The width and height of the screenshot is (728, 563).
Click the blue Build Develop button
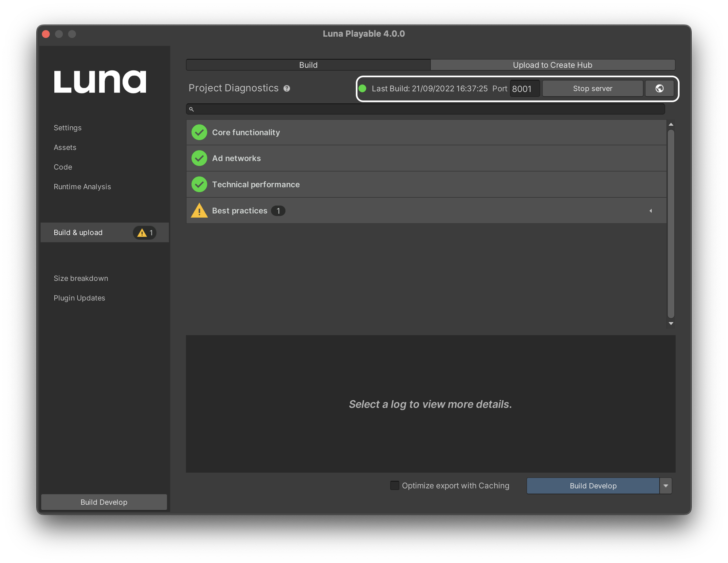593,486
